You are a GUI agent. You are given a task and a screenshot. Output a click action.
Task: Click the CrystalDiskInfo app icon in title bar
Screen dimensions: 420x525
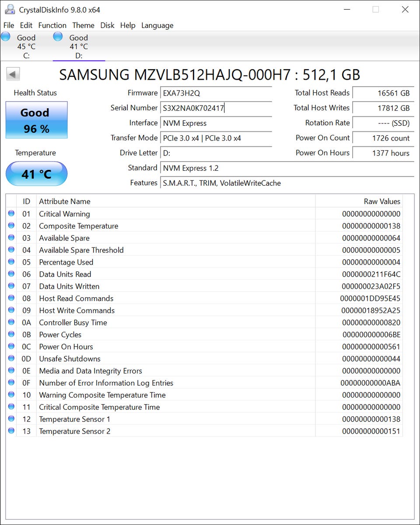(10, 9)
